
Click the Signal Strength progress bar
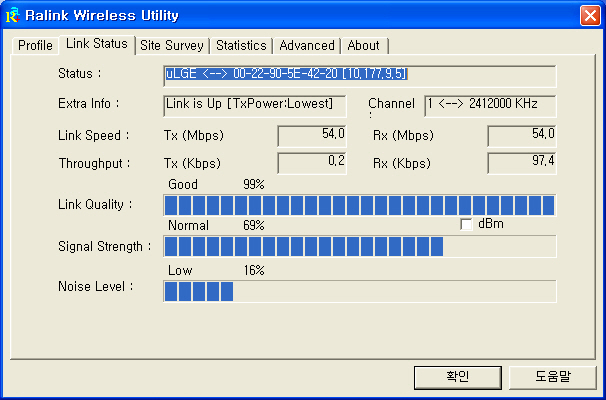pos(359,246)
